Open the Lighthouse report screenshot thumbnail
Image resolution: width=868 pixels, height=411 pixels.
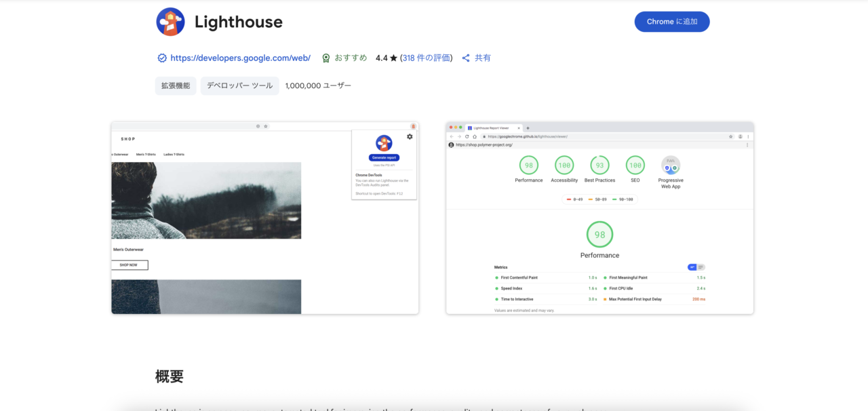(x=600, y=218)
